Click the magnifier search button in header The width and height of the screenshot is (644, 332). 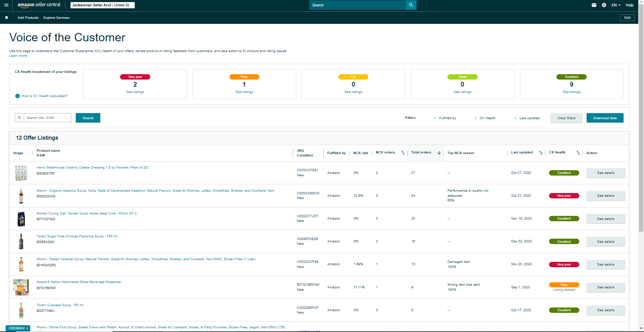pos(411,5)
